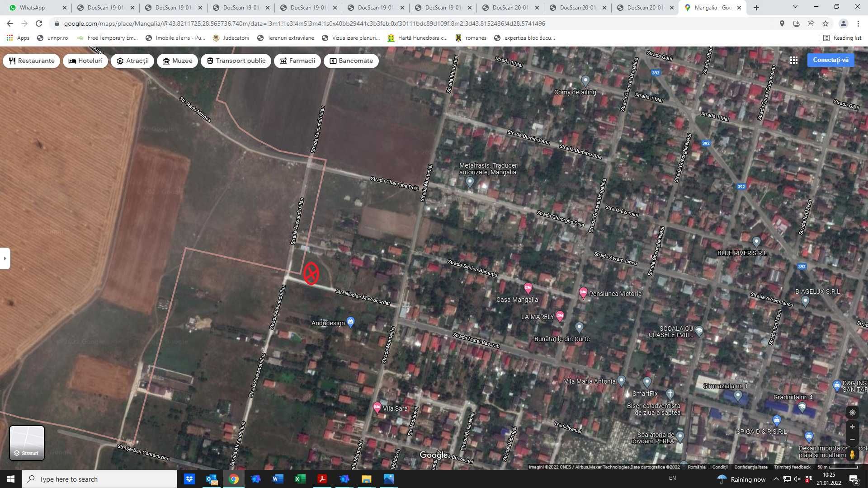The width and height of the screenshot is (868, 488).
Task: Click the Conectați-vă sign-in button
Action: click(x=830, y=60)
